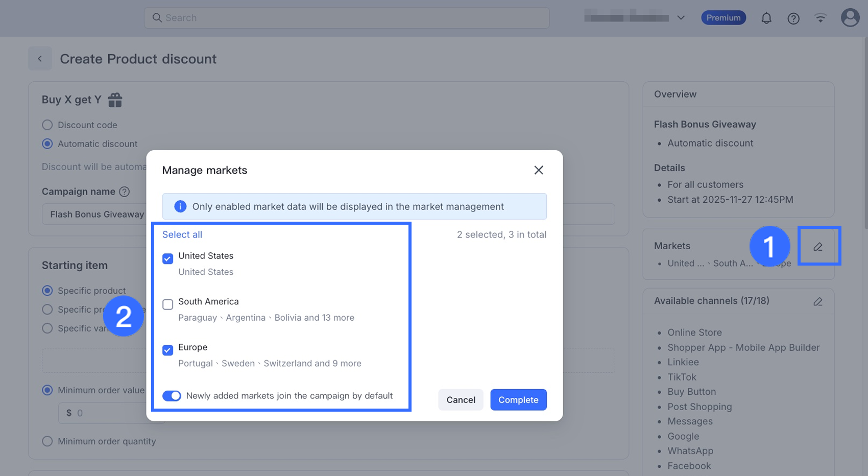Click Campaign name help tooltip icon
This screenshot has height=476, width=868.
point(124,192)
